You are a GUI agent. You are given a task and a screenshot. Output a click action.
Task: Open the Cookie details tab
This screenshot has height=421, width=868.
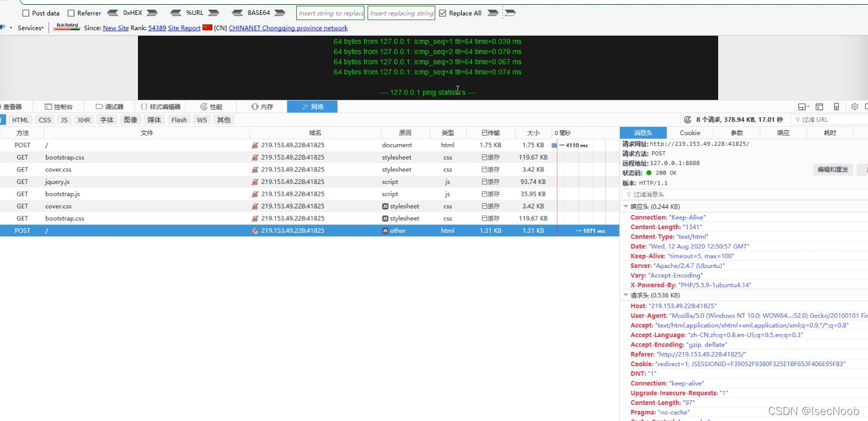[x=690, y=133]
